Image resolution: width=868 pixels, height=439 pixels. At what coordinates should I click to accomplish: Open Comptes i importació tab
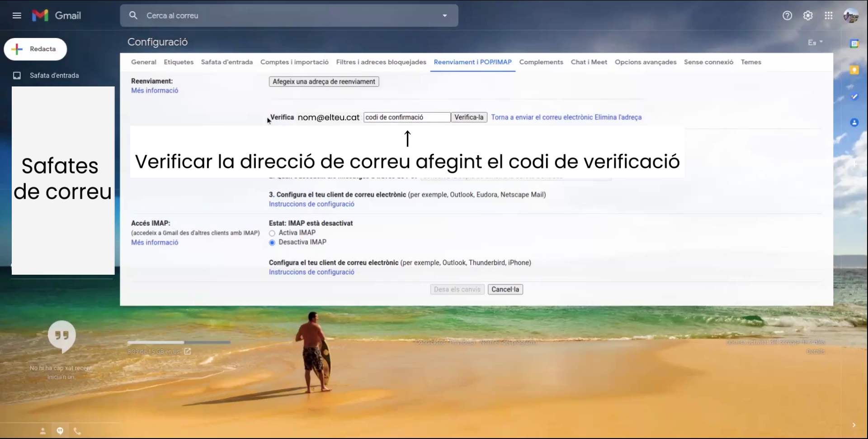(294, 62)
